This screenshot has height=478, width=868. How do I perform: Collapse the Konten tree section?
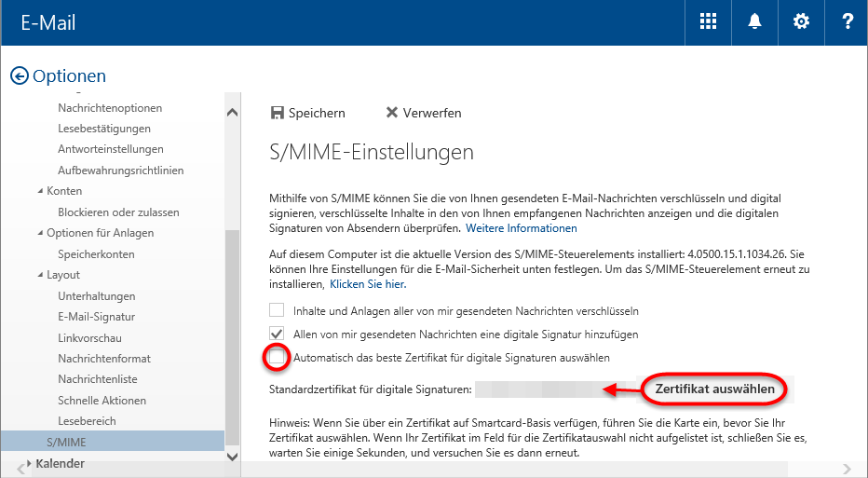coord(39,191)
